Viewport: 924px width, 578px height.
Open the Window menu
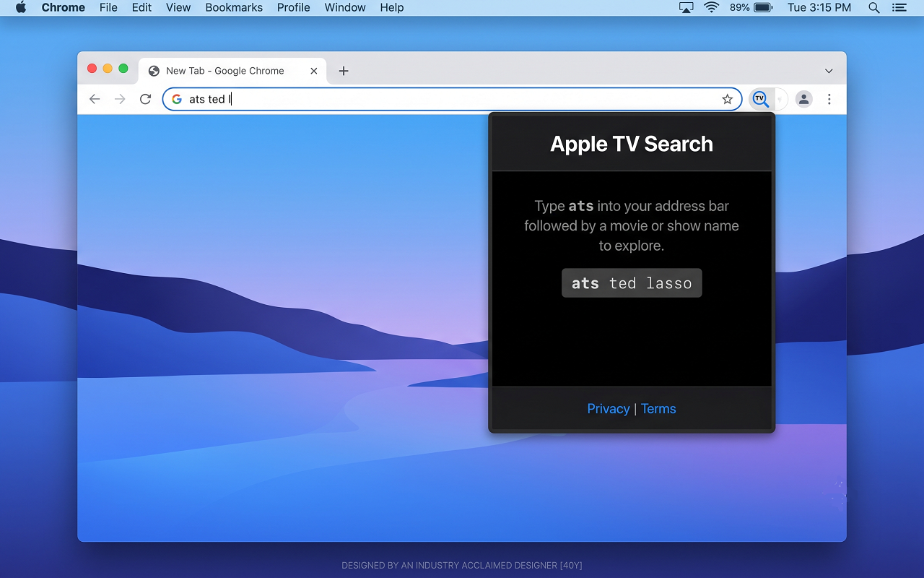[345, 7]
